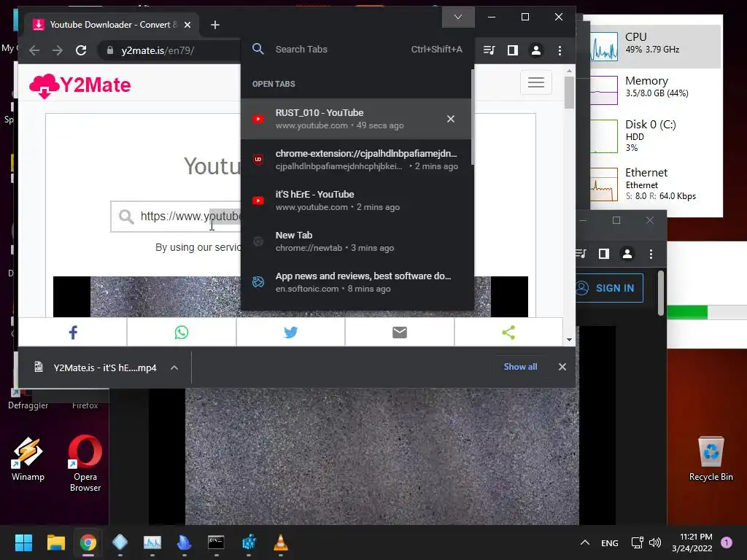Expand the download item options chevron
This screenshot has height=560, width=747.
coord(174,367)
